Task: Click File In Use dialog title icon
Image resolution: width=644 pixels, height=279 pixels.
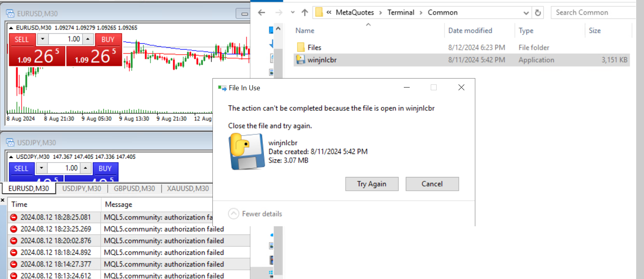Action: pyautogui.click(x=222, y=88)
